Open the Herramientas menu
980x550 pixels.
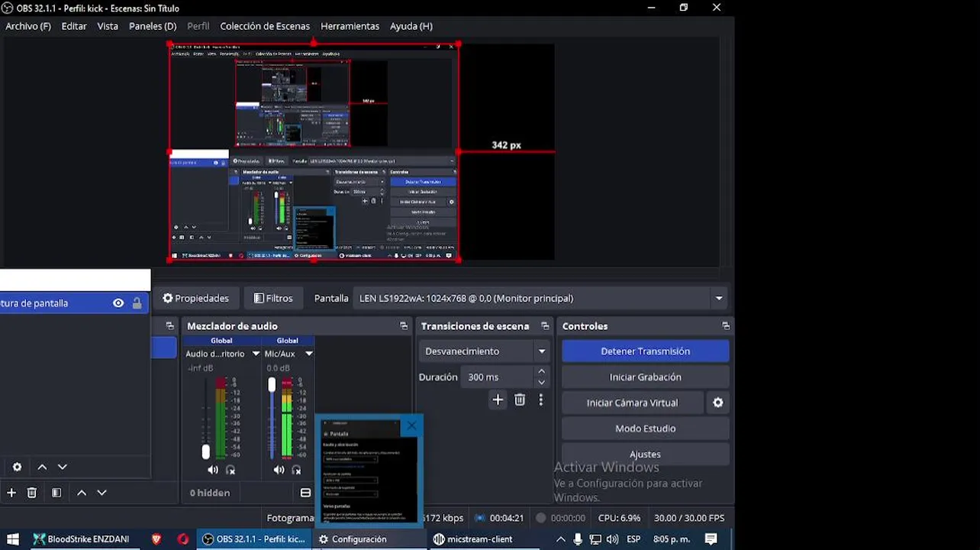pyautogui.click(x=350, y=26)
